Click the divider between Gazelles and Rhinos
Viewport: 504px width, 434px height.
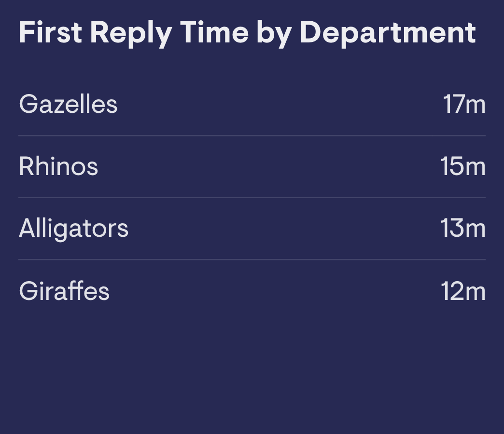[252, 136]
